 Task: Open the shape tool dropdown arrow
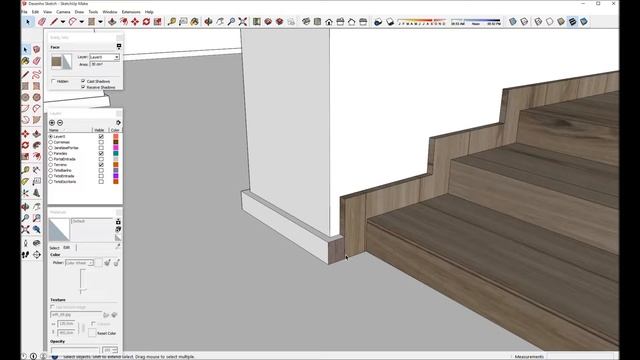point(100,22)
